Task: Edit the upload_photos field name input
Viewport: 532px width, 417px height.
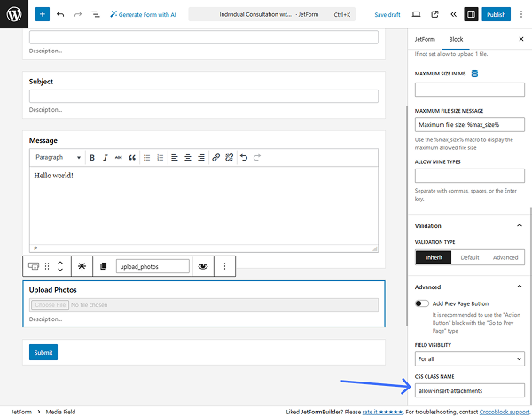Action: (x=153, y=266)
